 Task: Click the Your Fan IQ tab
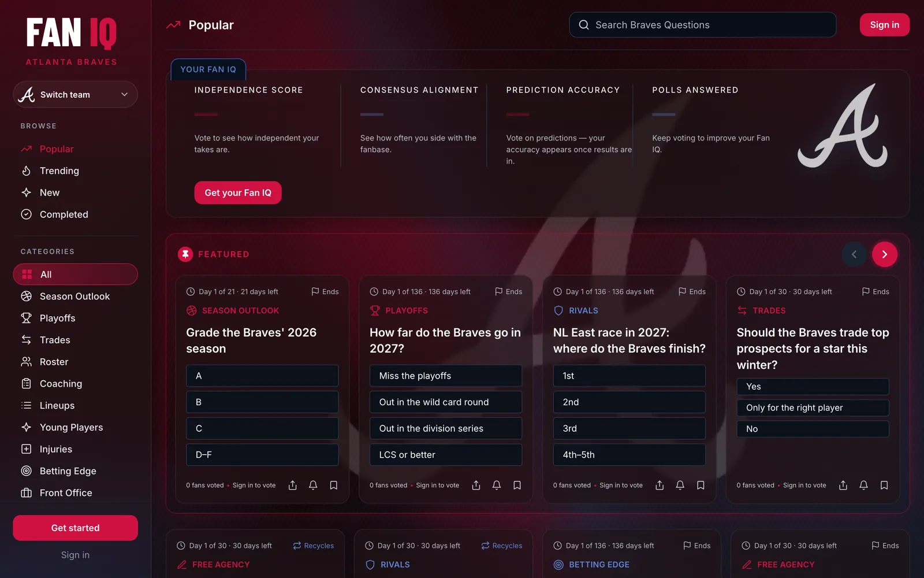click(x=208, y=69)
